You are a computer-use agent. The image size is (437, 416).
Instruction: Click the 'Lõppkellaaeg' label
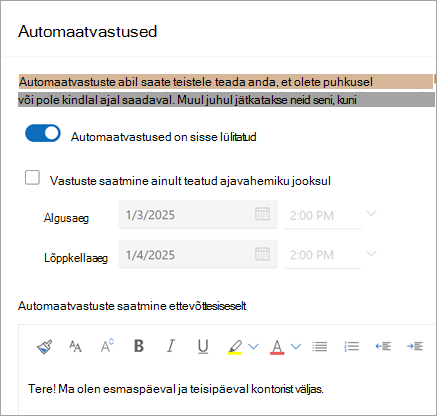(76, 258)
